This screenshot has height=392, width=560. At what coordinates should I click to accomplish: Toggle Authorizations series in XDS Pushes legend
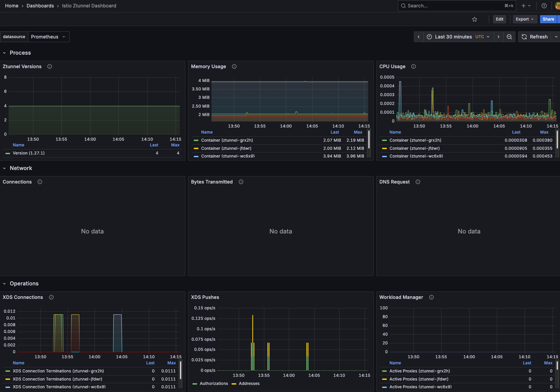tap(214, 384)
